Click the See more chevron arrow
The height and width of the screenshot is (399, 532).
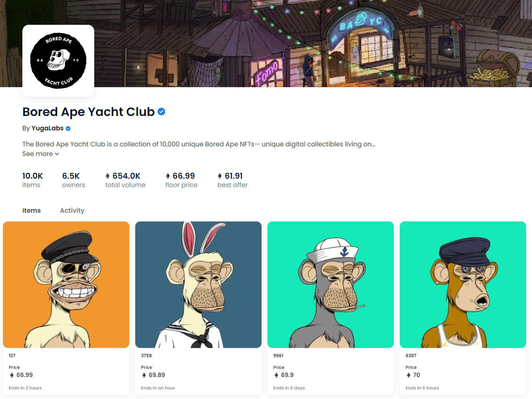click(x=57, y=154)
